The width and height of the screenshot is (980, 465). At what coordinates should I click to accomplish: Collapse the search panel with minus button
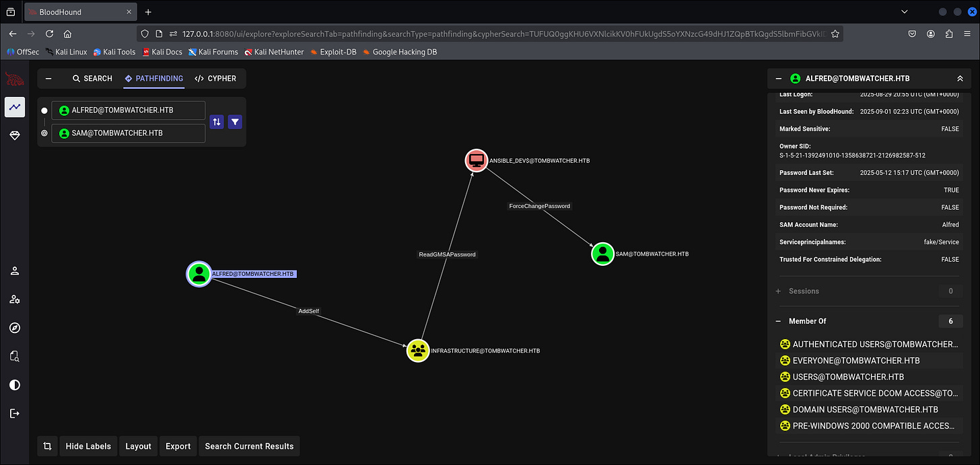(48, 79)
